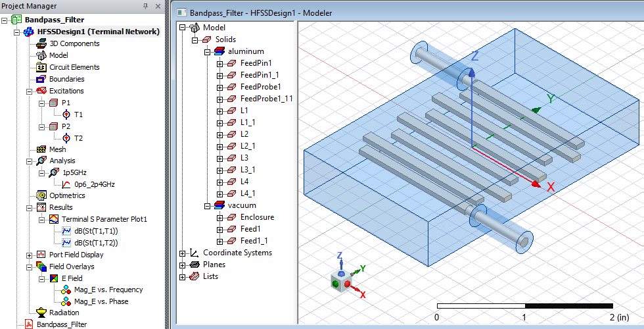Click the P2 port icon
Image resolution: width=644 pixels, height=329 pixels.
(54, 126)
